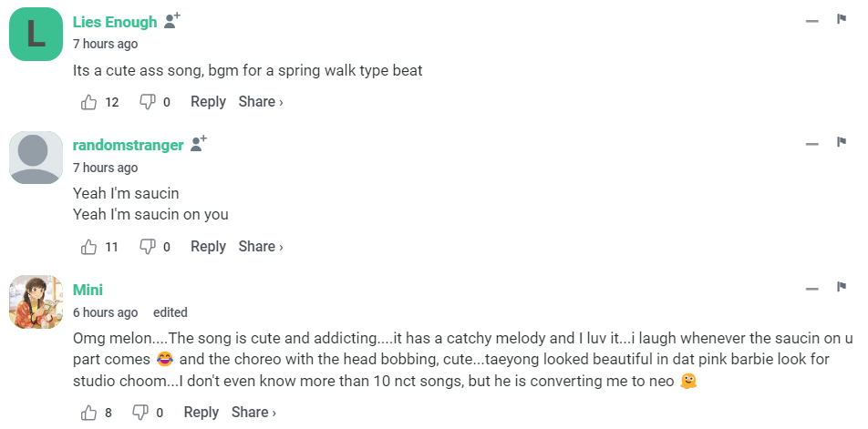Follow user randomstranger
The image size is (868, 429).
[199, 144]
